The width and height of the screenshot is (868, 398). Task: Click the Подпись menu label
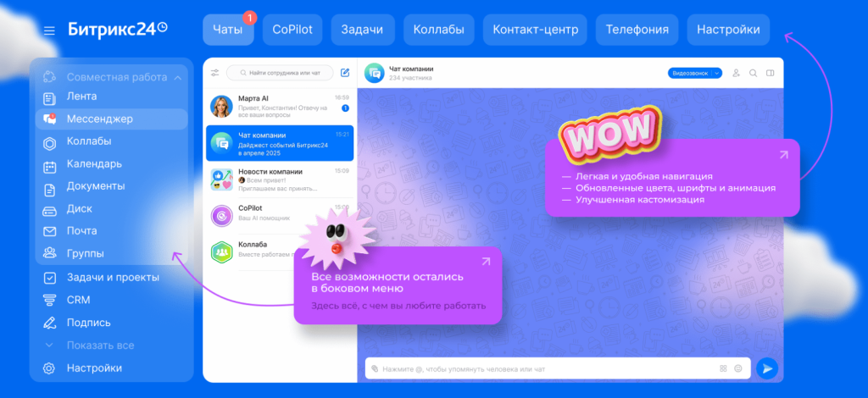89,323
